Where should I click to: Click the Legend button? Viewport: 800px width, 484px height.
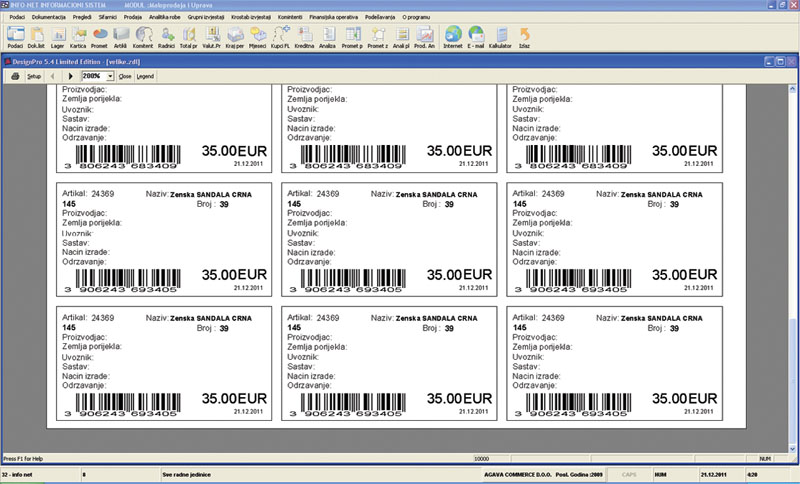(x=145, y=77)
